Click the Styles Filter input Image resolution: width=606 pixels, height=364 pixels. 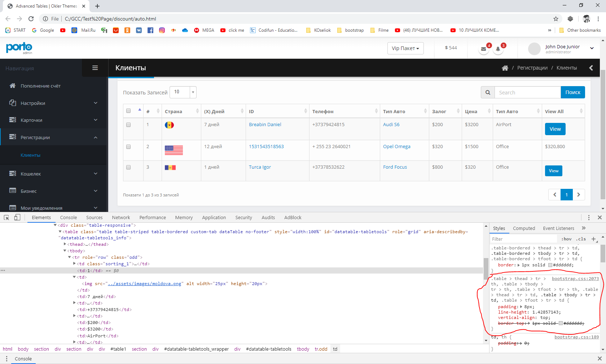[x=524, y=239]
